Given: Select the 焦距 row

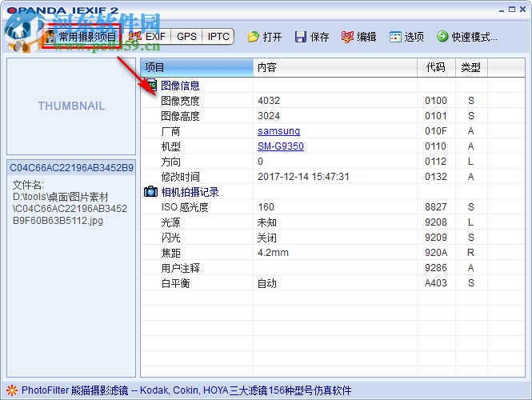Looking at the screenshot, I should tap(333, 253).
